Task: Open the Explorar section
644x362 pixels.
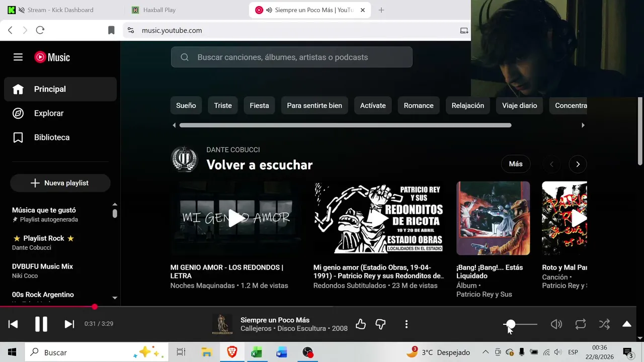Action: (x=60, y=113)
